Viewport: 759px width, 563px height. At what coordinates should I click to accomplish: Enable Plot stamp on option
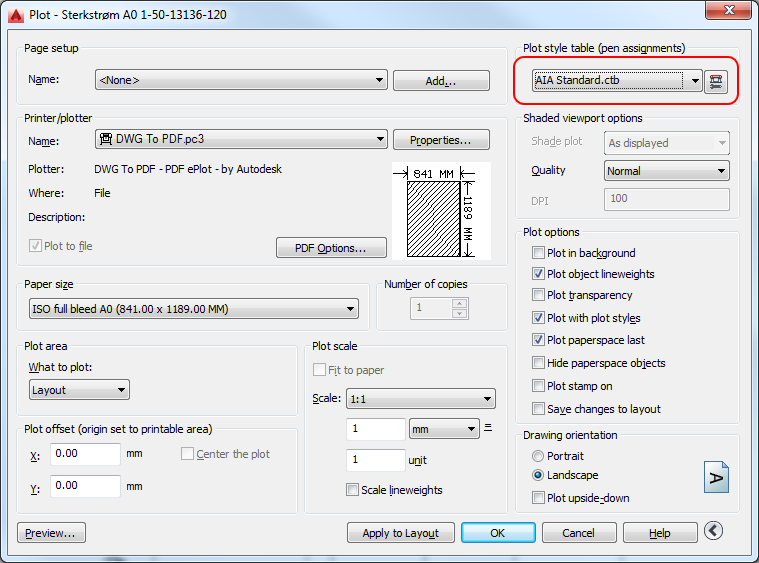[539, 386]
